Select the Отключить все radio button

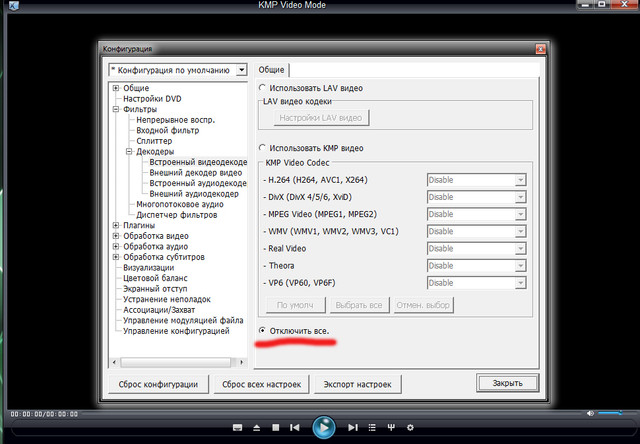click(262, 330)
